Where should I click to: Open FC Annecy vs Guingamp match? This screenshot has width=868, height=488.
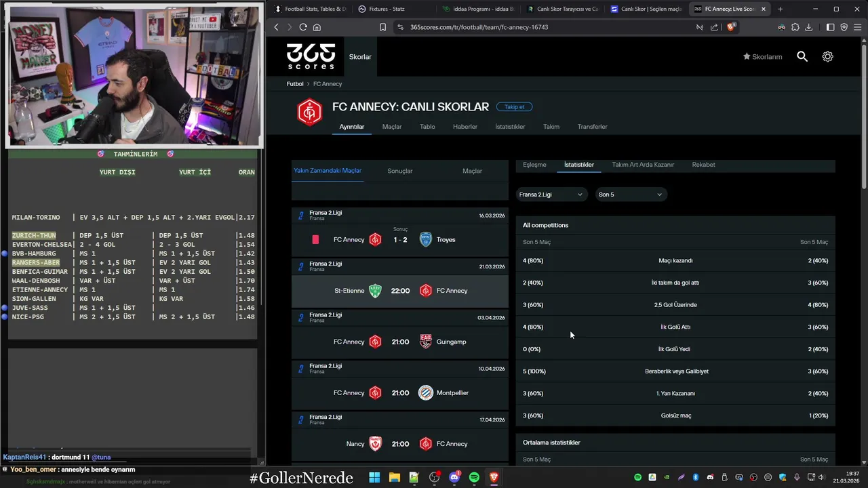tap(400, 342)
